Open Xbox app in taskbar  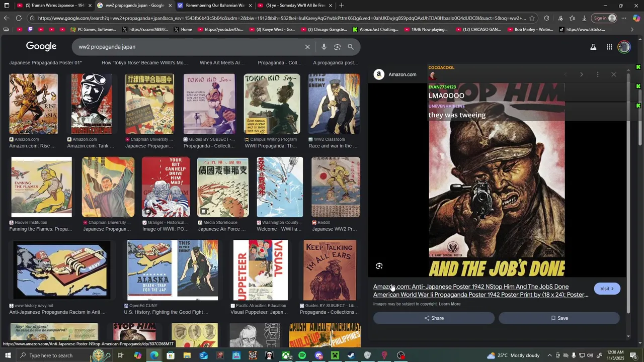pos(286,355)
